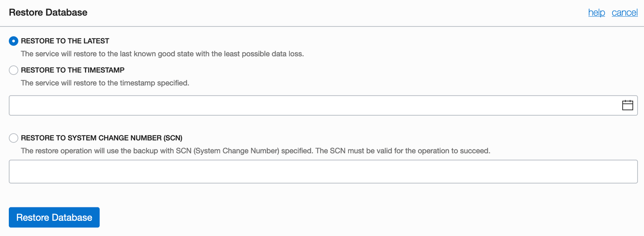Submit the form with Restore Database button
This screenshot has width=644, height=236.
(54, 217)
